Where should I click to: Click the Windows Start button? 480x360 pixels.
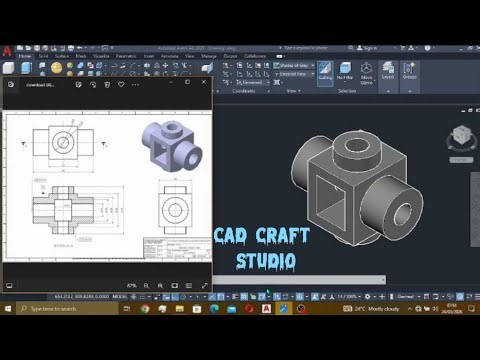coord(8,309)
